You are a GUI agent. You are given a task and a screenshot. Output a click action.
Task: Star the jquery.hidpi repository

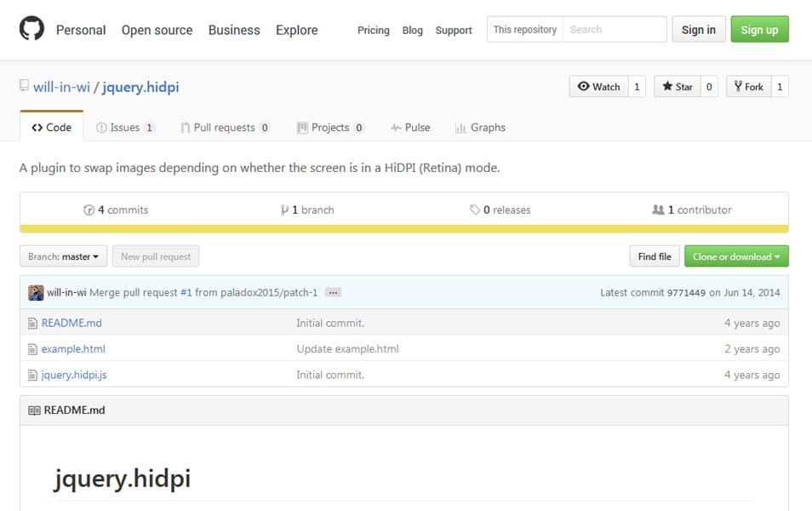(679, 86)
